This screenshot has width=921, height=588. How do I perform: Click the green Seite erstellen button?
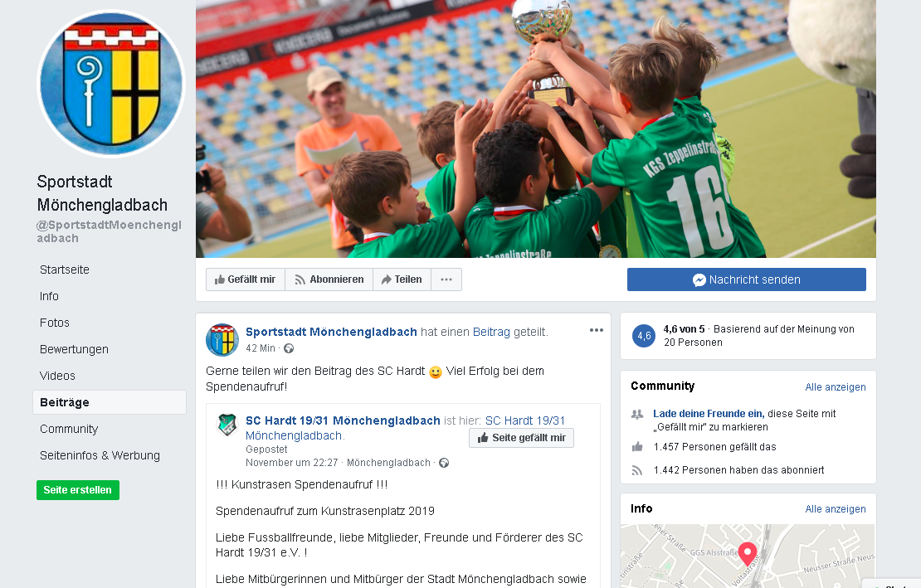[x=77, y=490]
